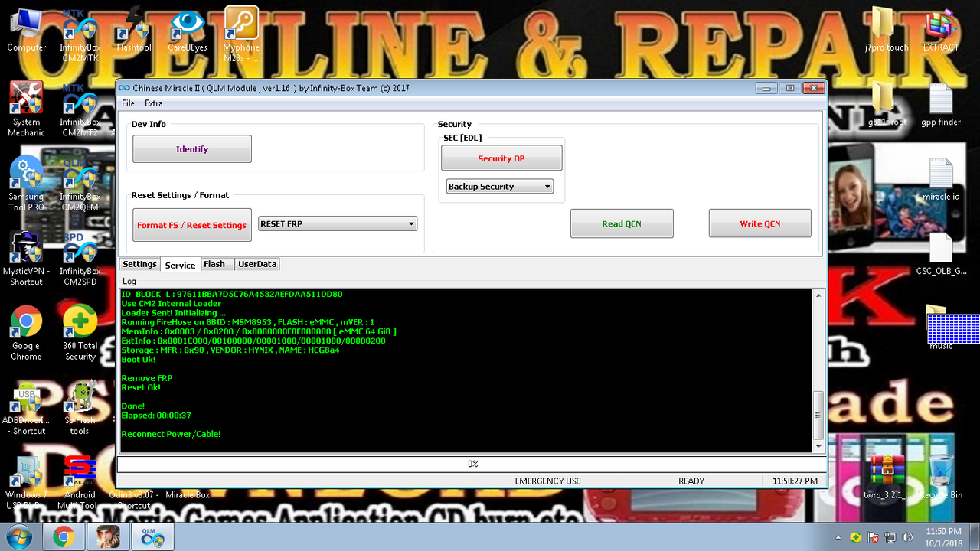Select InfinityBox CM2MT2 desktop icon
Image resolution: width=980 pixels, height=551 pixels.
tap(80, 110)
